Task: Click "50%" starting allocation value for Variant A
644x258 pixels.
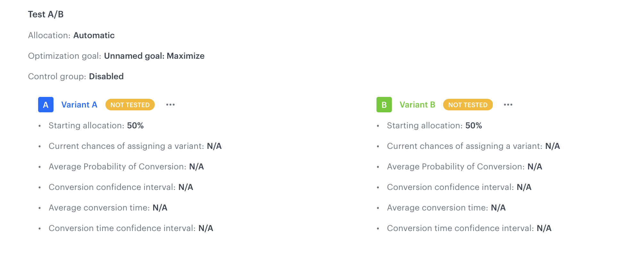Action: pyautogui.click(x=135, y=126)
